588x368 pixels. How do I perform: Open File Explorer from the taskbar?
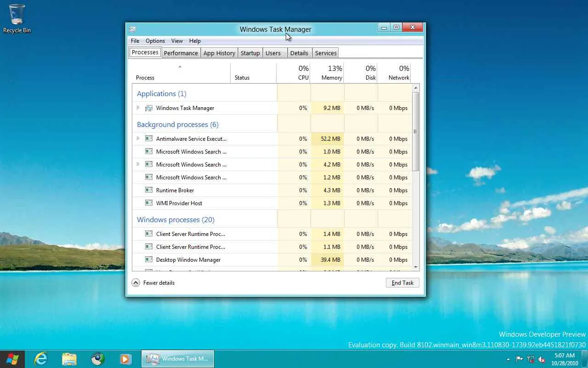click(x=69, y=359)
